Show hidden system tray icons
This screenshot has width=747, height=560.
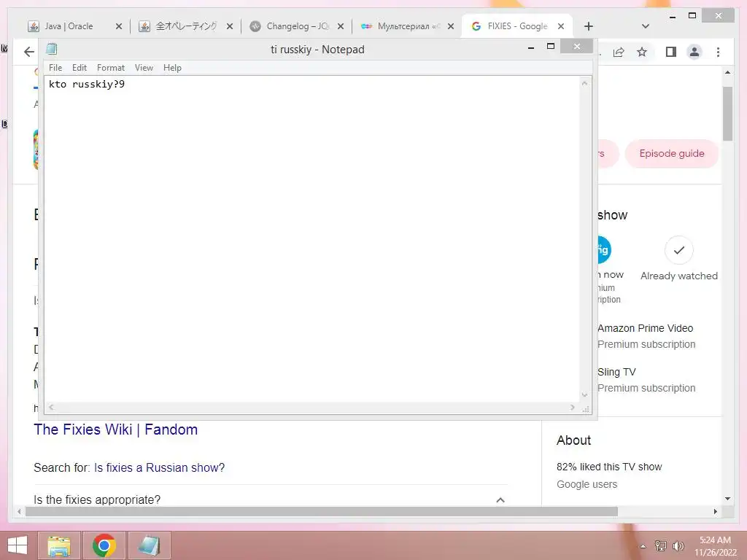[643, 546]
